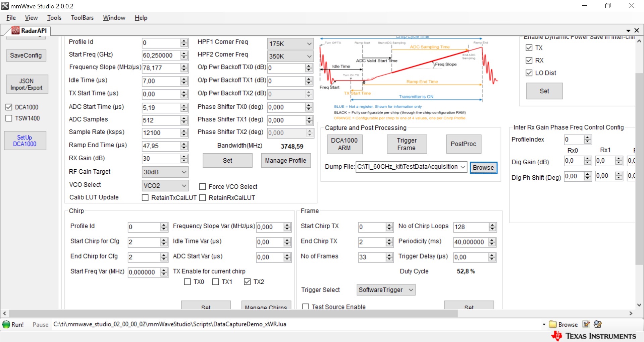Open the script inspect icon with magnifier
644x342 pixels.
point(598,324)
